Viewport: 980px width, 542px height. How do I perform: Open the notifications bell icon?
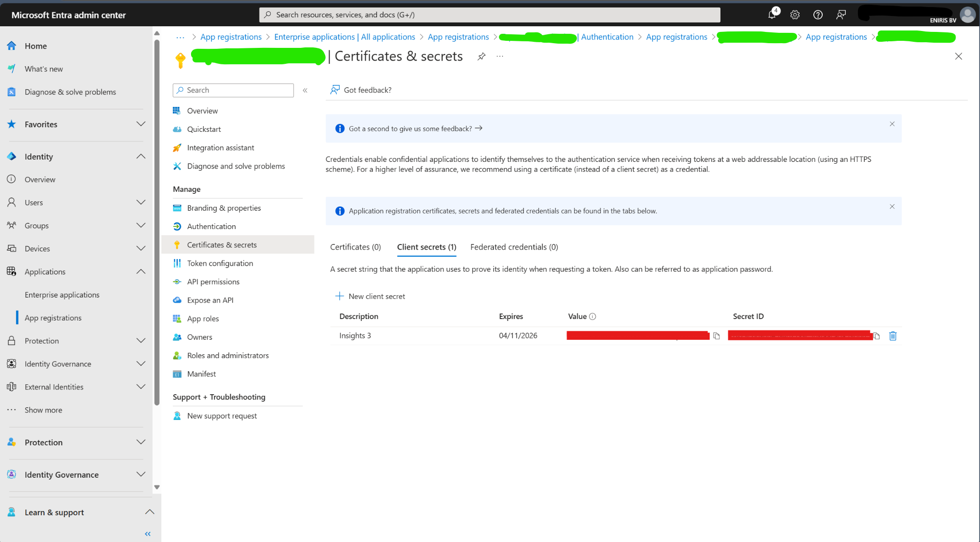click(772, 15)
